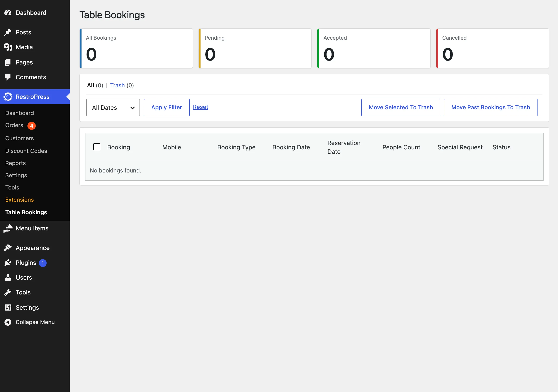Click the Comments speech bubble icon
Screen dimensions: 558x392
pyautogui.click(x=8, y=77)
